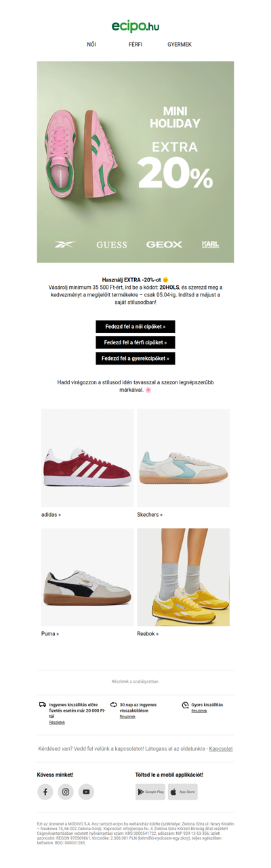
Task: Tap the Google Play badge
Action: point(150,792)
